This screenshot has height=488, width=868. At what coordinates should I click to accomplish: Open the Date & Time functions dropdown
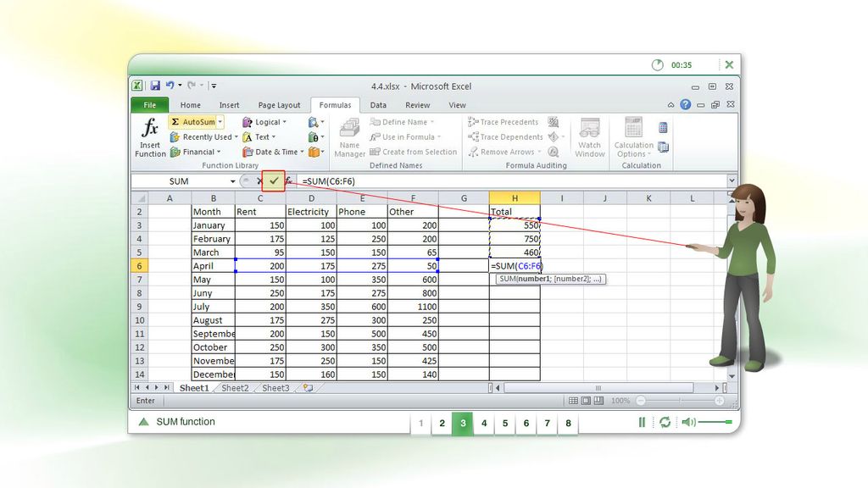tap(273, 152)
